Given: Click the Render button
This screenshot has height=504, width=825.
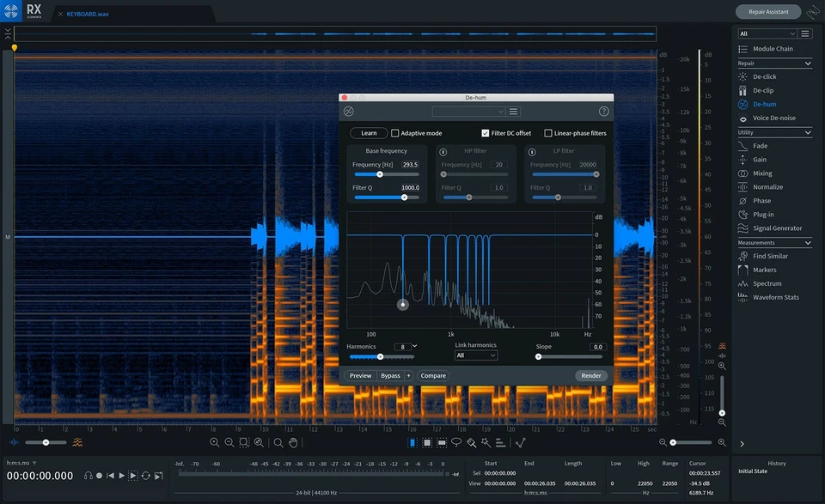Looking at the screenshot, I should pos(591,375).
